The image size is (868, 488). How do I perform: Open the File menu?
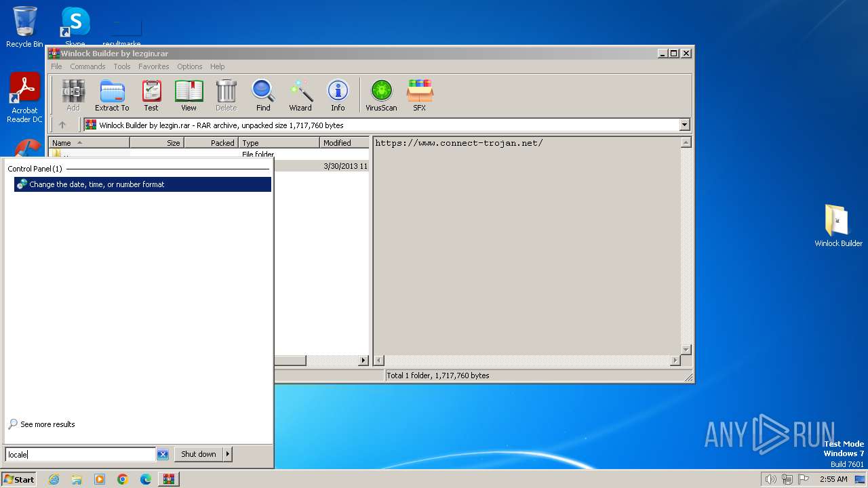[56, 66]
